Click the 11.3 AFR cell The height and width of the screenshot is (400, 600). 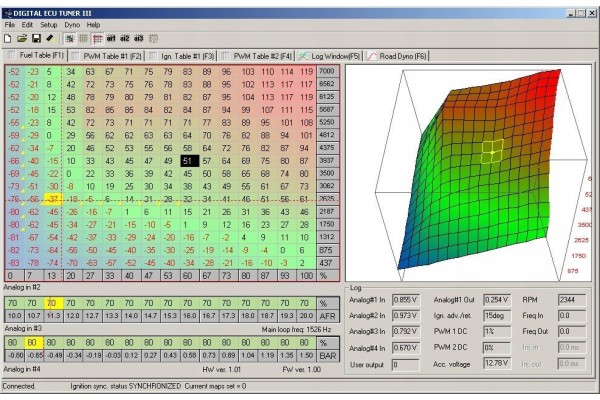point(53,316)
